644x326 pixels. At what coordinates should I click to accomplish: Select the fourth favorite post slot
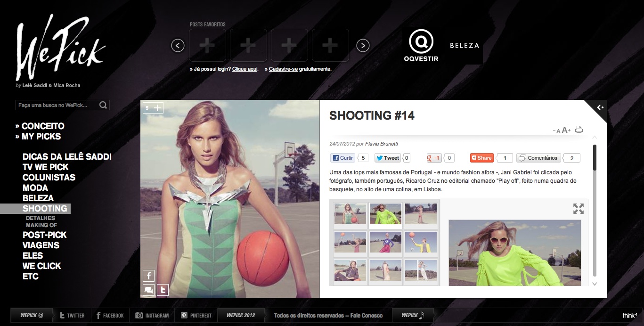(x=330, y=46)
